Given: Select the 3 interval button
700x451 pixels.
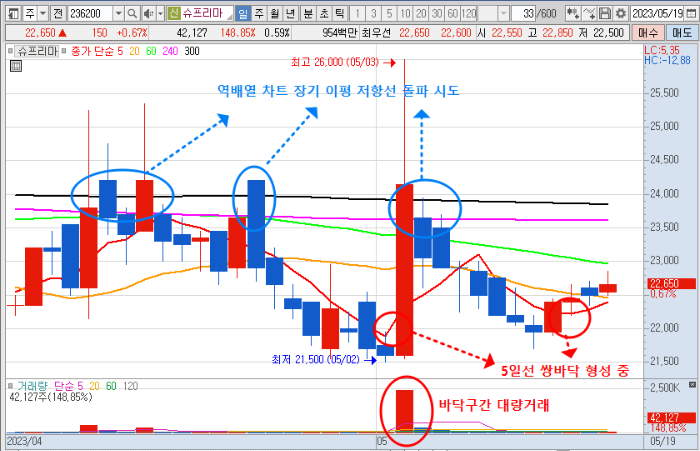Looking at the screenshot, I should click(x=373, y=14).
